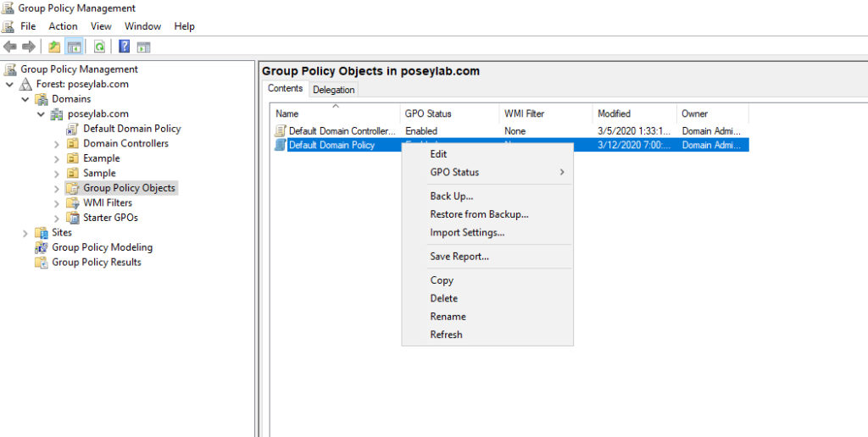Click the Up one level folder icon
The image size is (868, 437).
coord(54,47)
